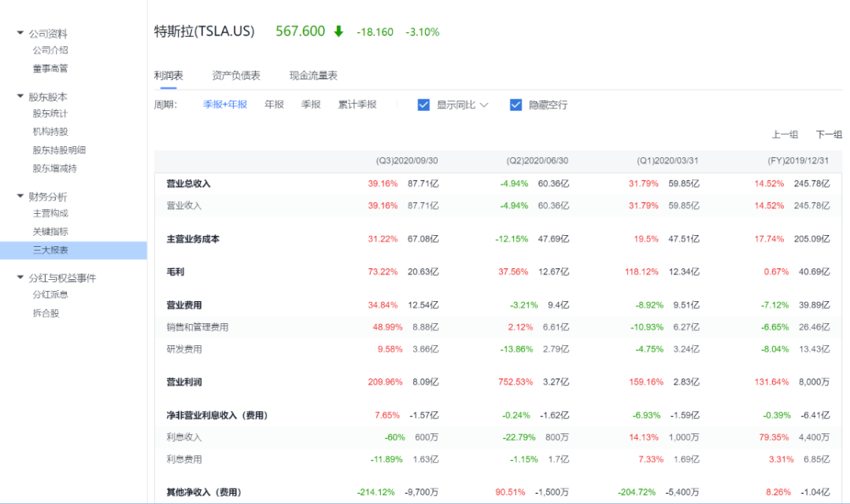The width and height of the screenshot is (850, 504).
Task: Open 董事高管 in the sidebar
Action: (50, 68)
